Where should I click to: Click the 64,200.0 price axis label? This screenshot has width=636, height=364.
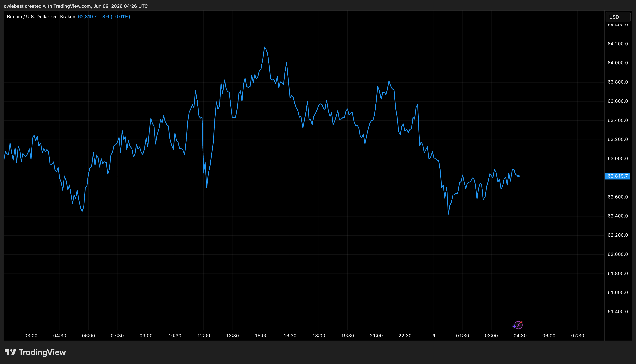(x=618, y=44)
